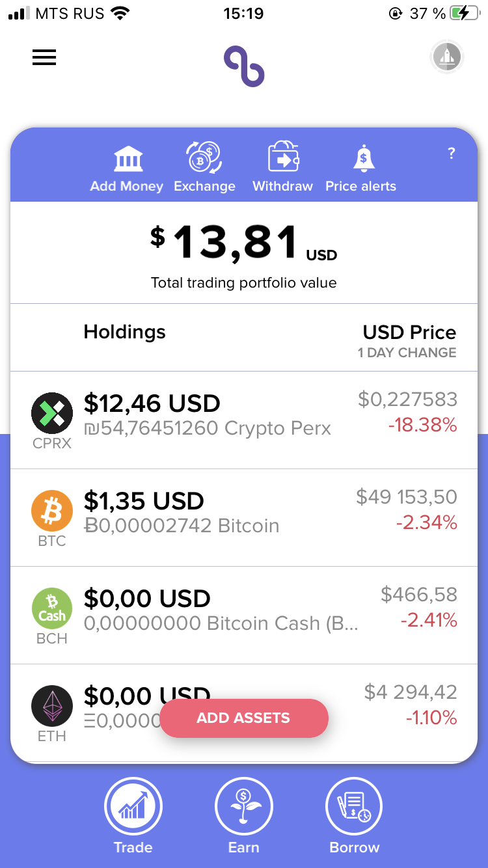Tap the purple app logo
The height and width of the screenshot is (868, 488).
244,66
